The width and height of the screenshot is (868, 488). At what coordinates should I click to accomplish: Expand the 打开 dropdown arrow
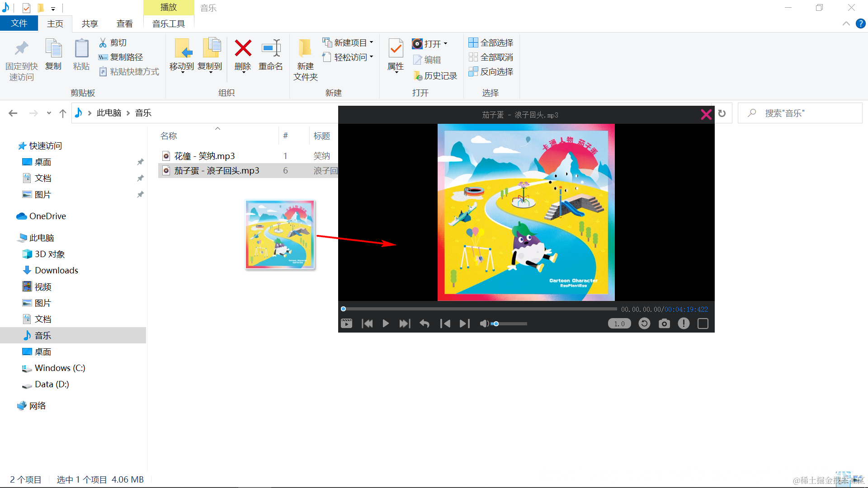tap(446, 44)
